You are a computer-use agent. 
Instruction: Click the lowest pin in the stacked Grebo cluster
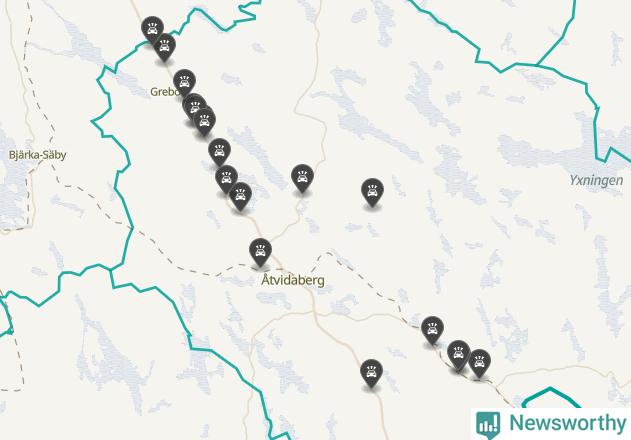(204, 121)
